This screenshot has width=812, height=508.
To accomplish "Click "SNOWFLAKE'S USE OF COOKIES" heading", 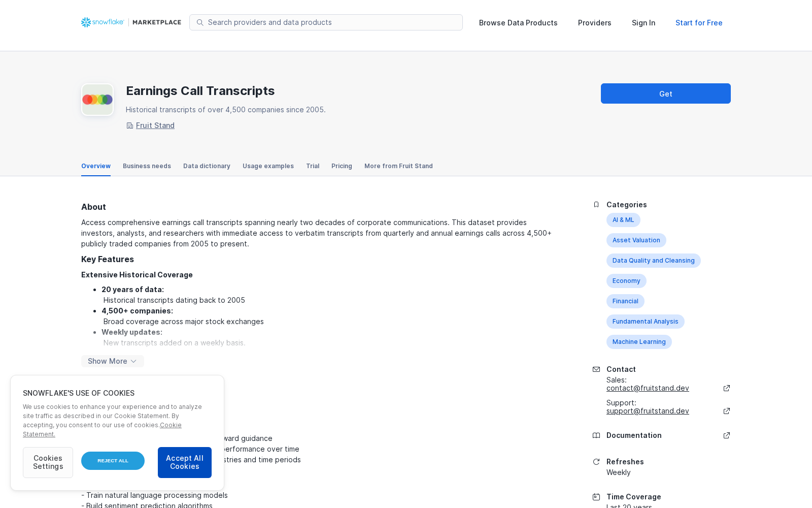I will (79, 393).
